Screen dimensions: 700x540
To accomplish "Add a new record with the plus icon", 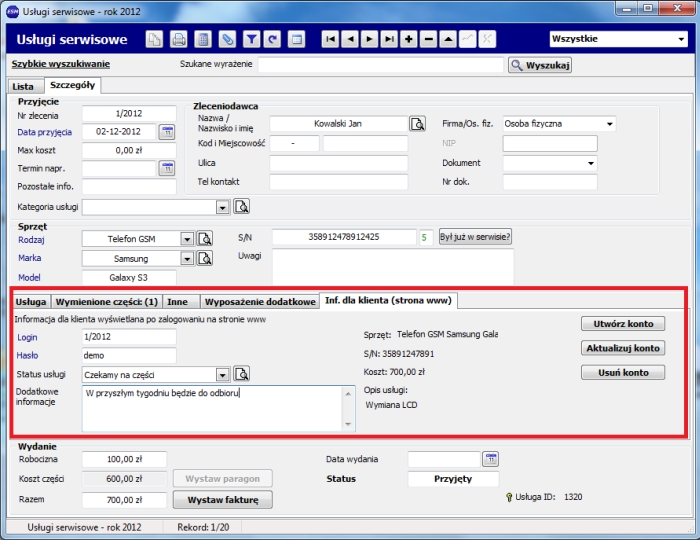I will pyautogui.click(x=408, y=40).
